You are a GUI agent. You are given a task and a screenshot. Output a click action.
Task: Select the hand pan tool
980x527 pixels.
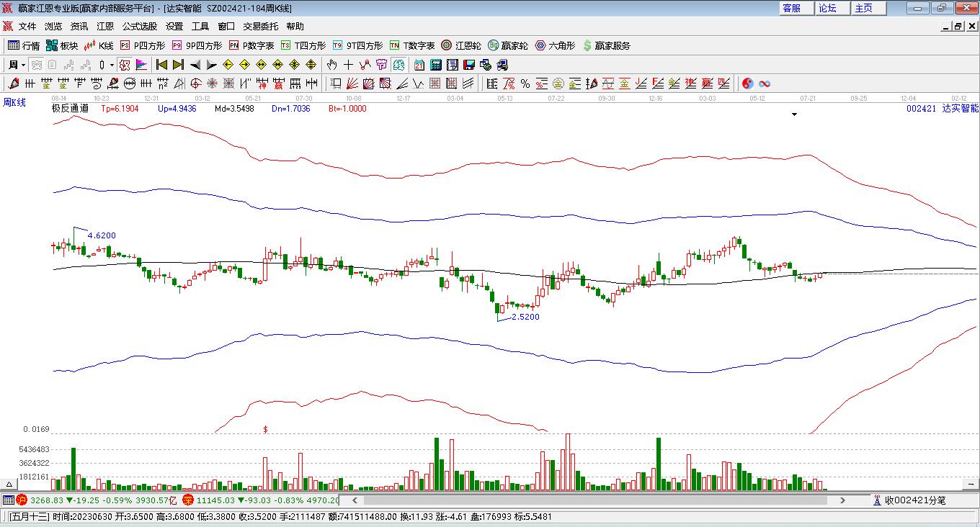(332, 65)
